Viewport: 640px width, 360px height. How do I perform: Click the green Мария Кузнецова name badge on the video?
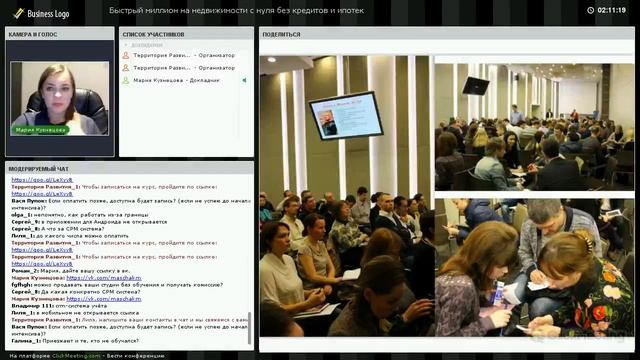pos(40,130)
